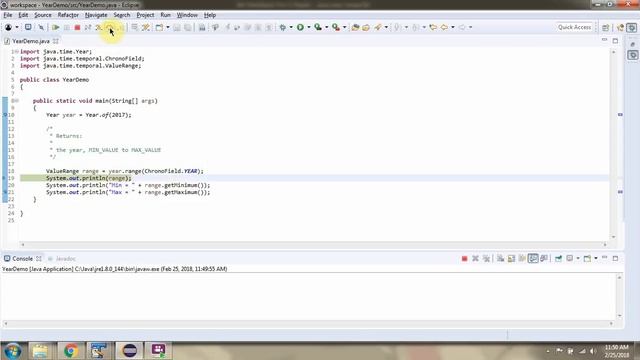Toggle Show Console on error output
Viewport: 640px width, 360px height.
point(544,258)
